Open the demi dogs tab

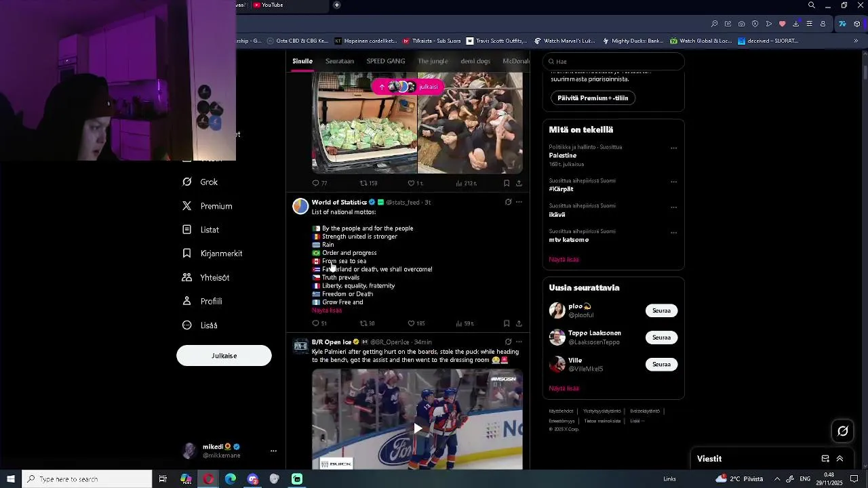point(475,61)
